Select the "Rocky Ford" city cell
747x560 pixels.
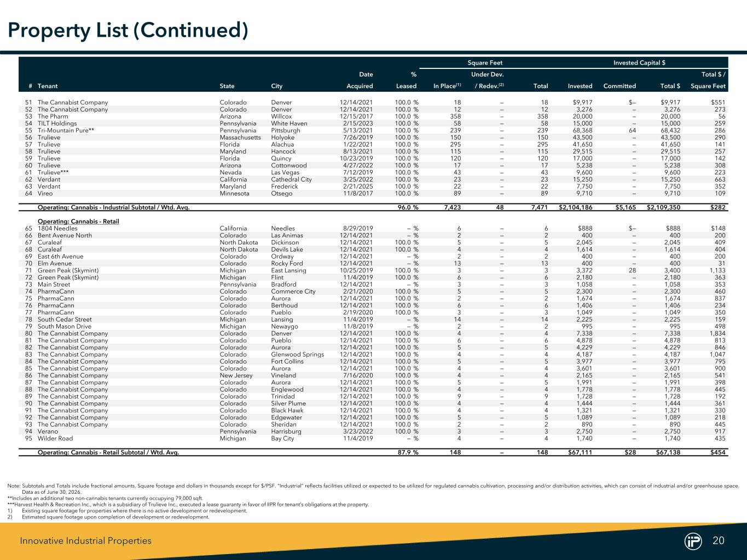coord(286,264)
